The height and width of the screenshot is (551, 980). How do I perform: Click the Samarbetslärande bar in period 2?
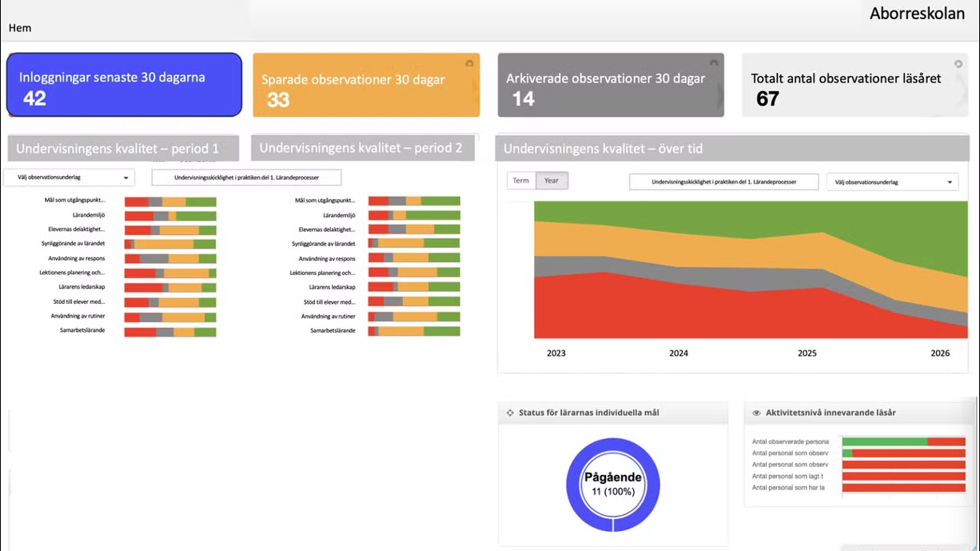pyautogui.click(x=413, y=331)
